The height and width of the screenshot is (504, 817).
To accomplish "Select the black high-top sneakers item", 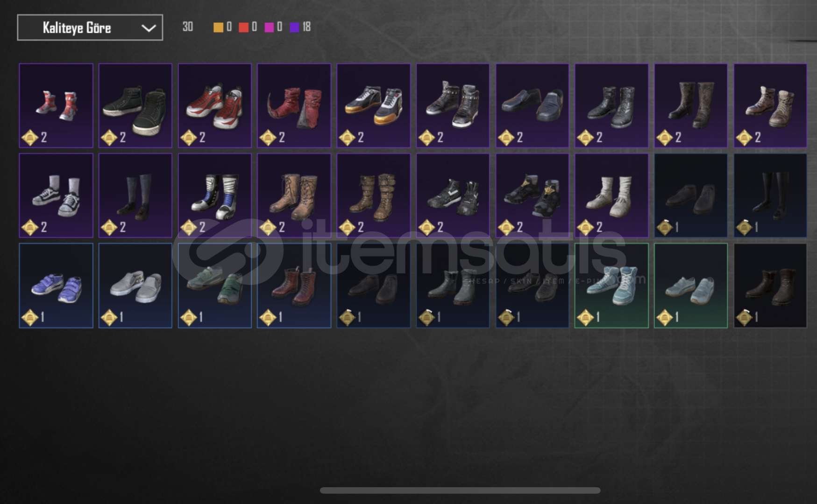I will point(135,105).
